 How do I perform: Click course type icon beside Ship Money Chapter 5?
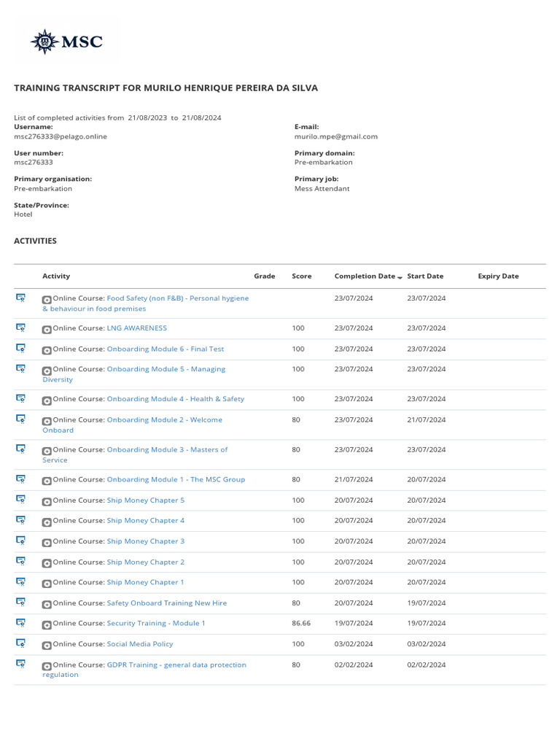pos(47,502)
